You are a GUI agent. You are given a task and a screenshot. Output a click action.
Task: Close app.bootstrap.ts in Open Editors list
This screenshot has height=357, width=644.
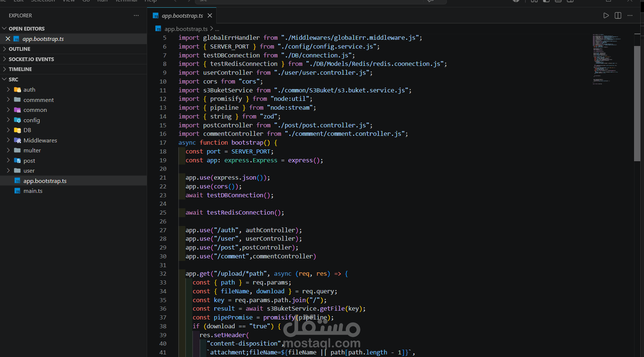(8, 39)
